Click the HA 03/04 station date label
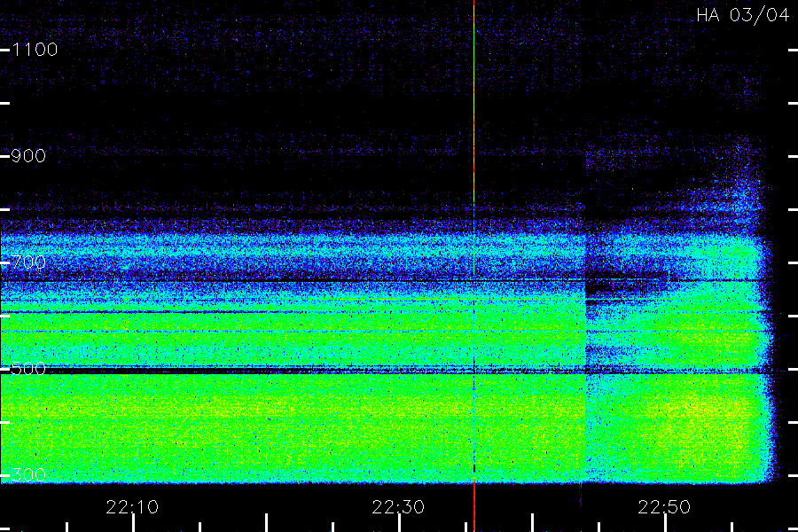The width and height of the screenshot is (798, 532). click(x=742, y=15)
